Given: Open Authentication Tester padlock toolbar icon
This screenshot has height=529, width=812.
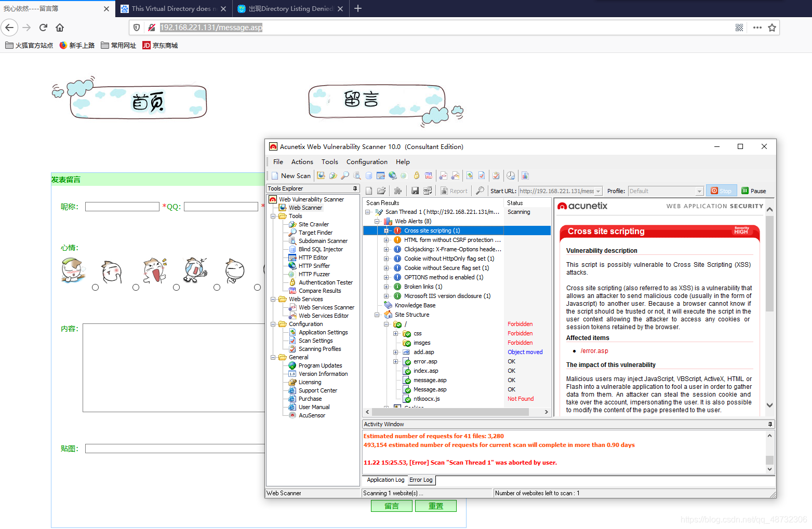Looking at the screenshot, I should 417,175.
